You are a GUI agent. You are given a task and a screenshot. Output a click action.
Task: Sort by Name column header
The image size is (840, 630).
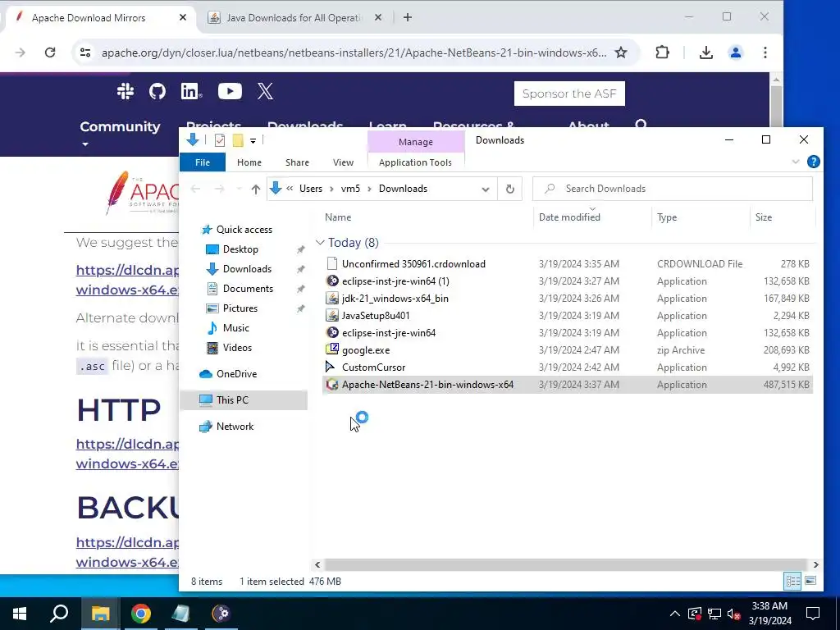click(427, 217)
